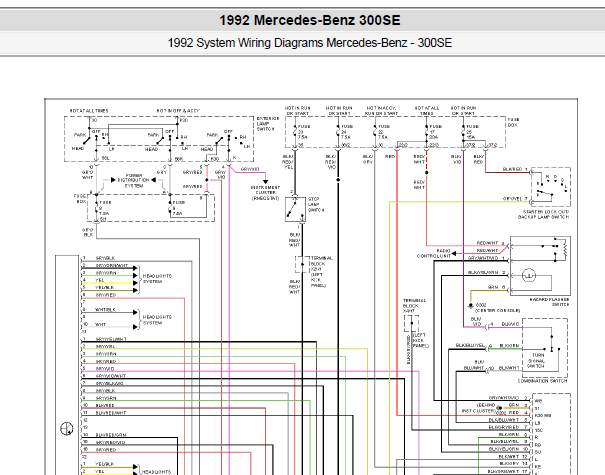Click the stop lamp switch symbol box
The image size is (605, 475).
point(295,209)
